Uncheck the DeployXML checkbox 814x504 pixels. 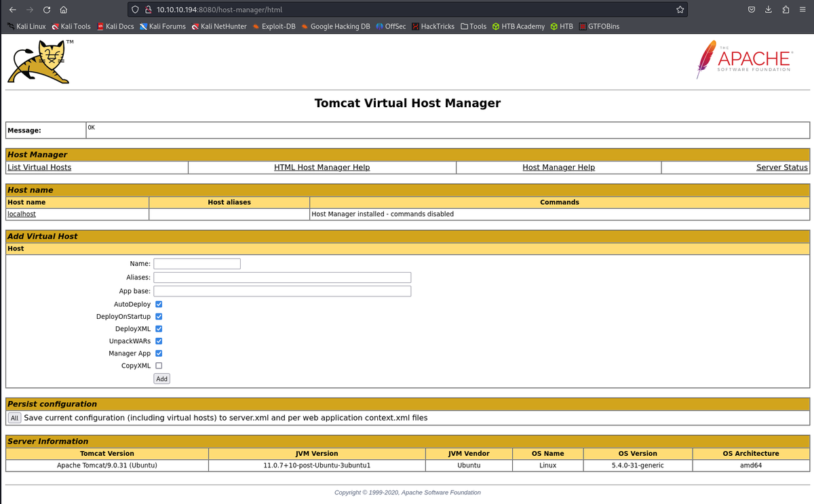(159, 329)
